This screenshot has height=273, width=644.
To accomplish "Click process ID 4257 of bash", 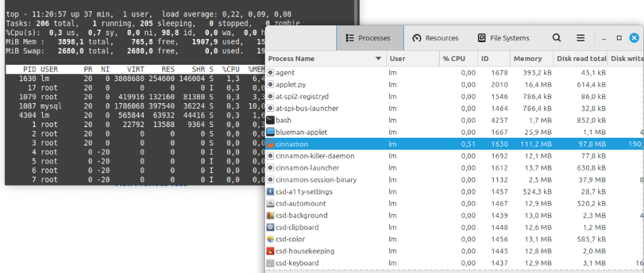I will click(x=500, y=120).
